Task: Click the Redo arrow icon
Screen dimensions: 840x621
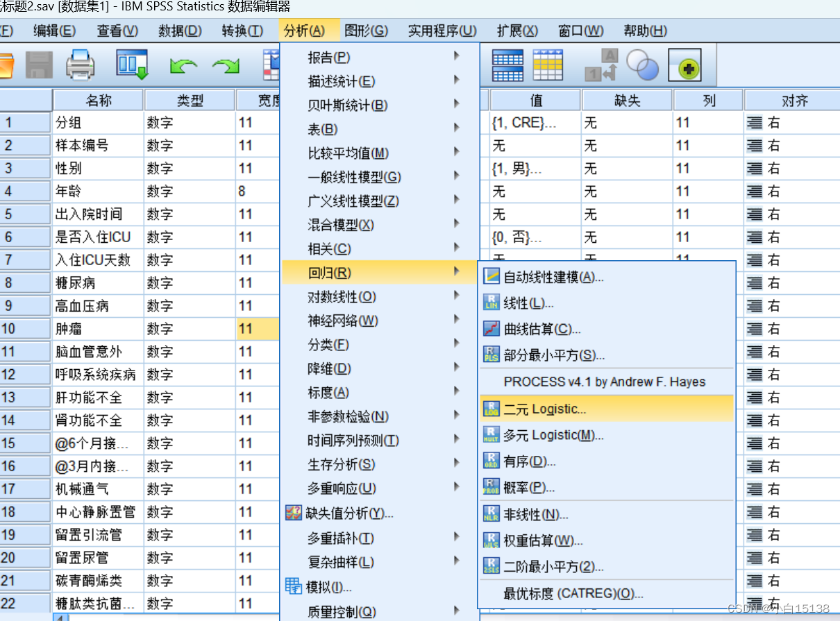Action: (226, 67)
